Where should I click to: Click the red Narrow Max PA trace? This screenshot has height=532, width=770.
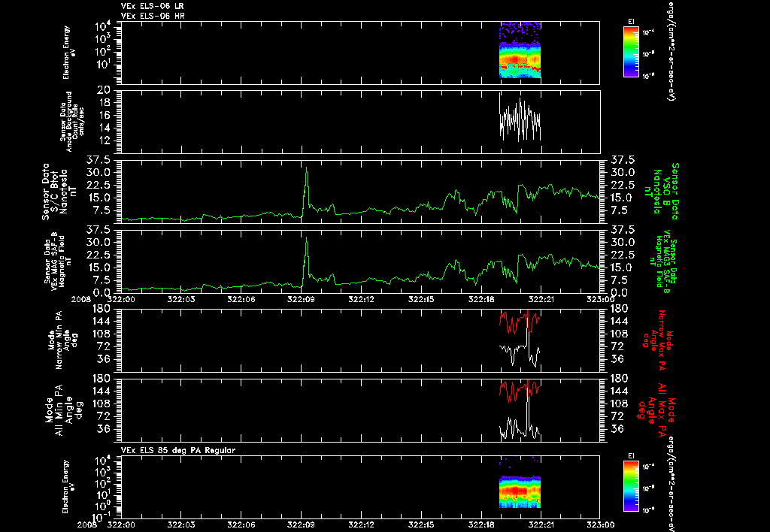(x=520, y=322)
